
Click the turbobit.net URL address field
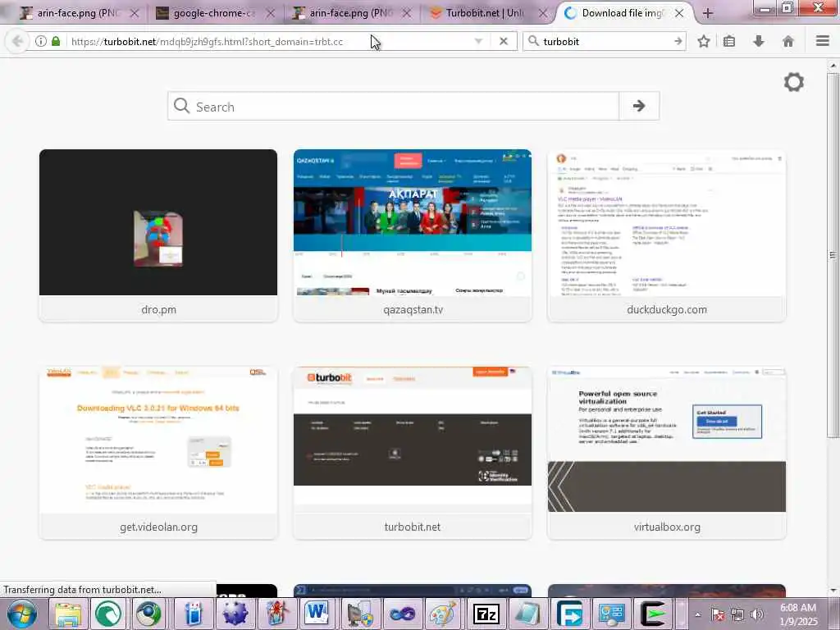pos(268,41)
